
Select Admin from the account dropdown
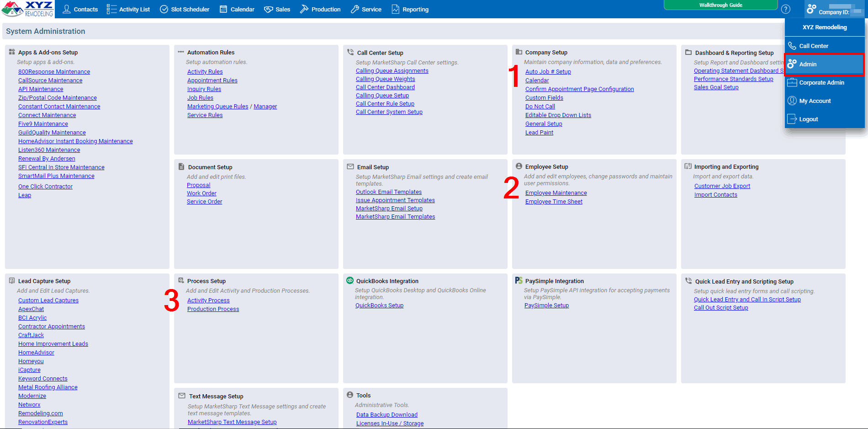[825, 64]
